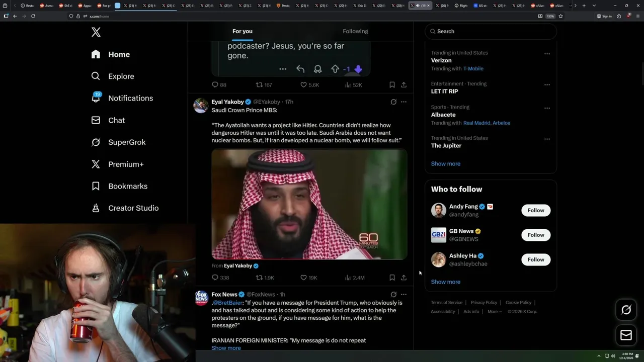Open Creator Studio from sidebar

click(125, 208)
